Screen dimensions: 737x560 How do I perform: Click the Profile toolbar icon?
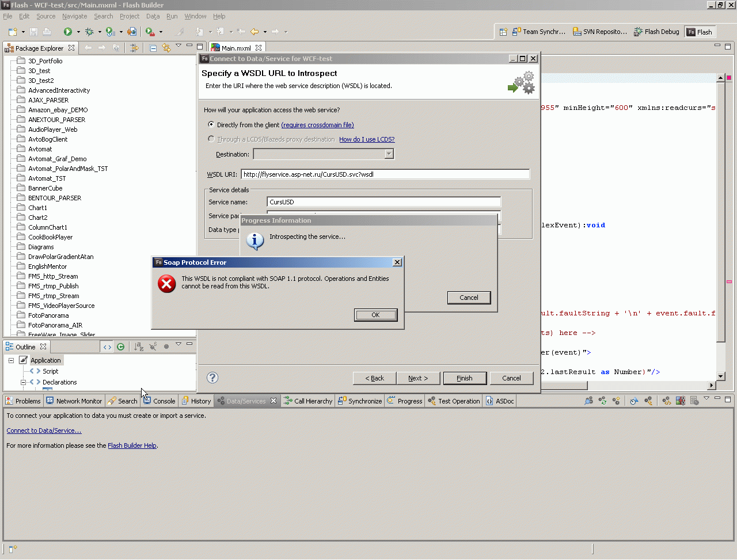110,32
